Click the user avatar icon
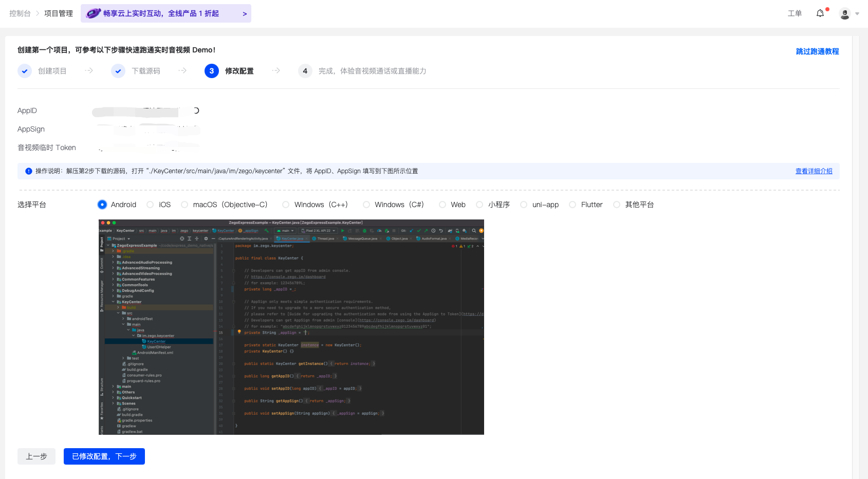868x479 pixels. [x=844, y=14]
